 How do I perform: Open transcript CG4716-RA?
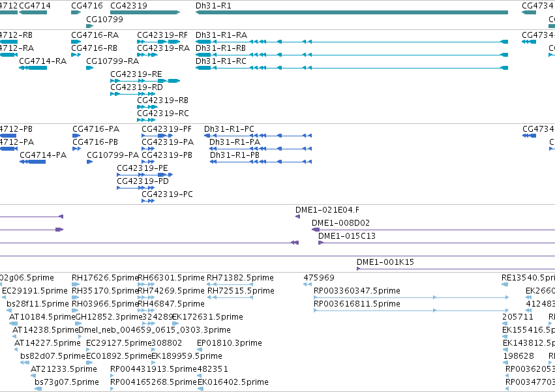(x=95, y=35)
